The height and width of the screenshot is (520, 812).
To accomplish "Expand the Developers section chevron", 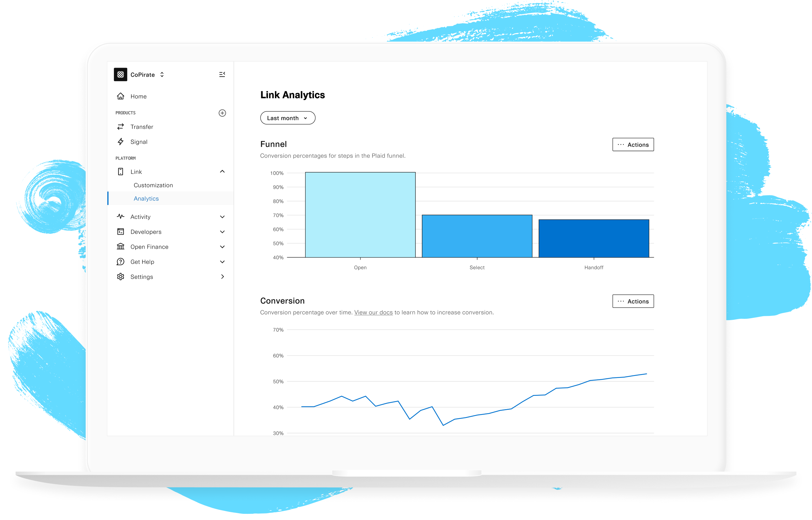I will coord(222,232).
